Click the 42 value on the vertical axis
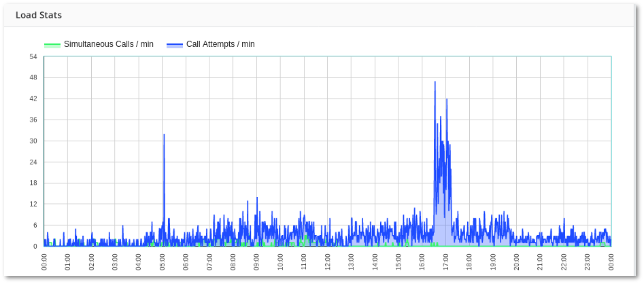The image size is (644, 284). [33, 99]
